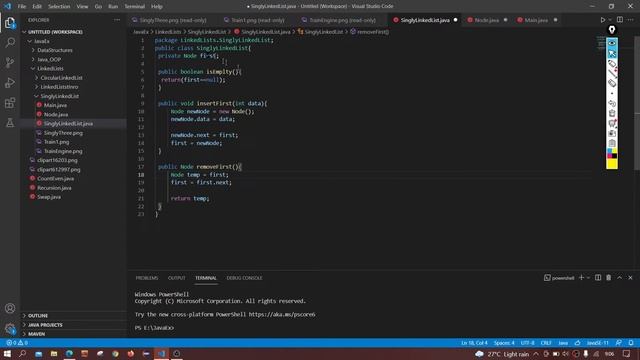Image resolution: width=640 pixels, height=360 pixels.
Task: Select the pen tool in drawing toolbar
Action: 612,73
